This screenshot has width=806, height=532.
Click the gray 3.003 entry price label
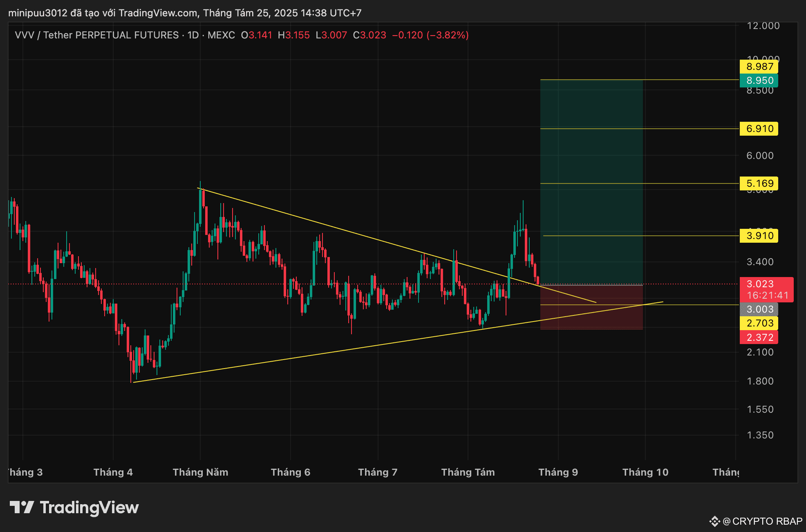(x=759, y=309)
